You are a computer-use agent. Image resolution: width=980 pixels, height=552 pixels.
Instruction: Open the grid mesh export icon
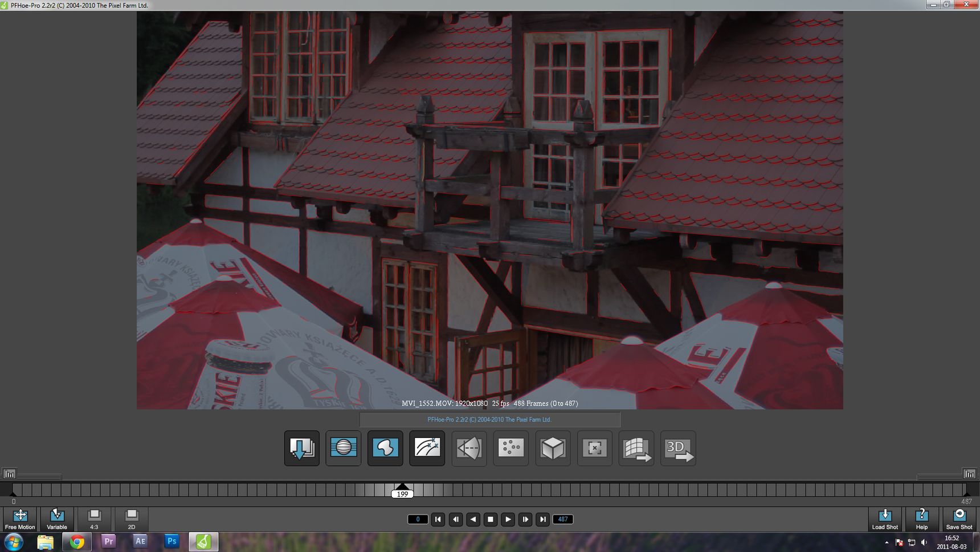coord(636,448)
